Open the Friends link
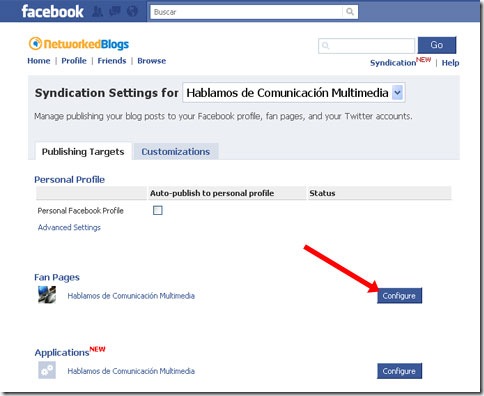Viewport: 484px width, 396px height. pyautogui.click(x=112, y=61)
